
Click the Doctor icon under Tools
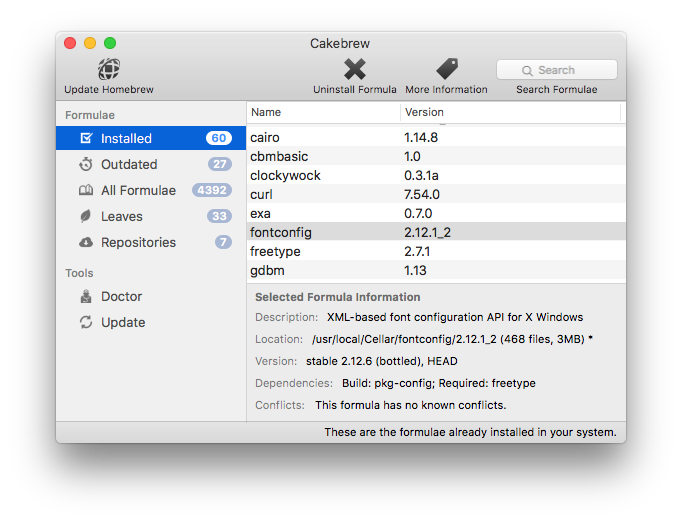(86, 296)
